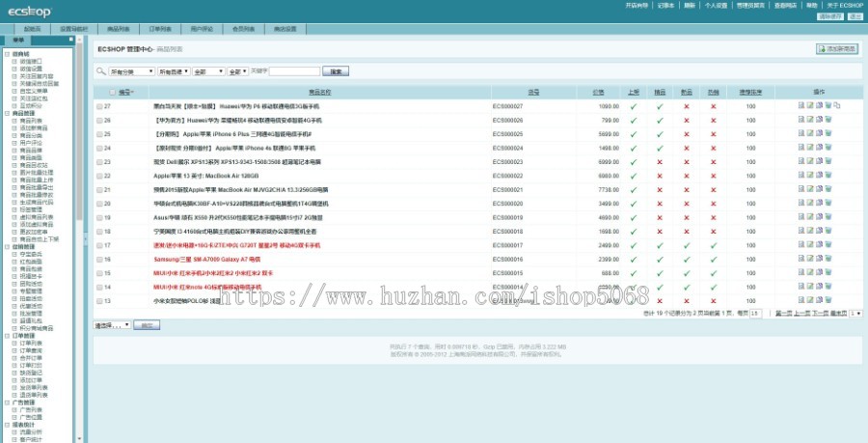Sort by the 价格 price column header

598,92
